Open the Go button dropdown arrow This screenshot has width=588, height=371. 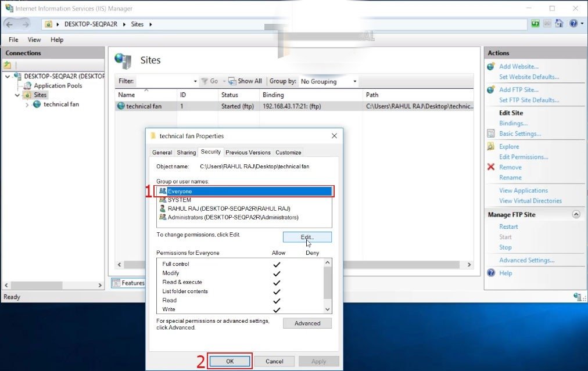tap(224, 81)
